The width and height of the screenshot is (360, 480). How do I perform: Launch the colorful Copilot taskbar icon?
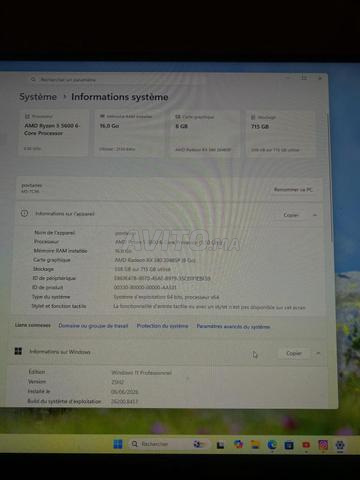[x=238, y=444]
